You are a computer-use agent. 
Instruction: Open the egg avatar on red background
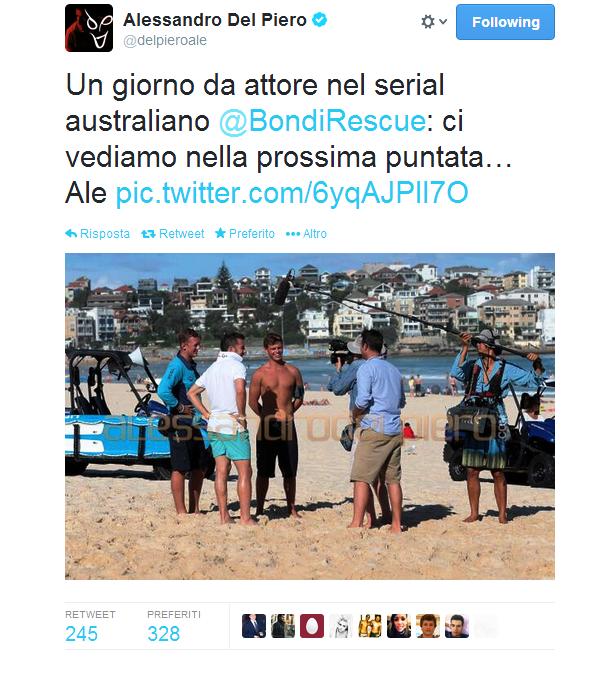point(312,626)
